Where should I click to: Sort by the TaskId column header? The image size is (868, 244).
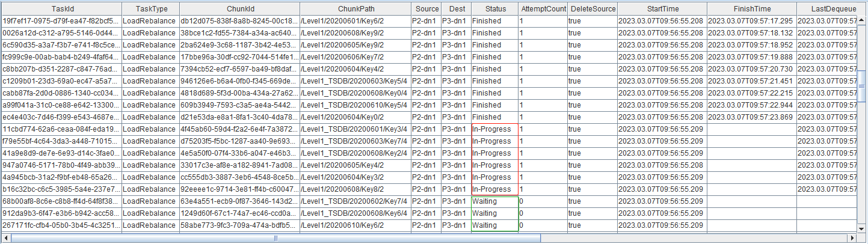61,9
